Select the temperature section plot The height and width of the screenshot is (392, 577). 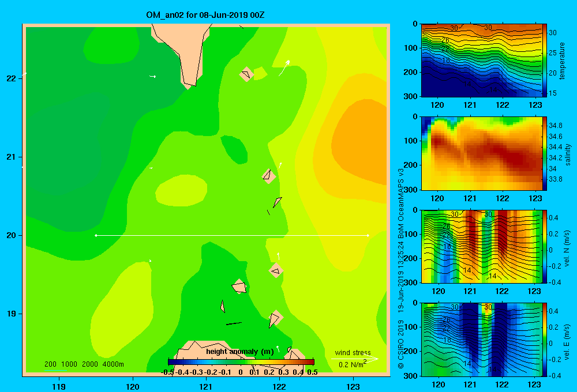[481, 61]
